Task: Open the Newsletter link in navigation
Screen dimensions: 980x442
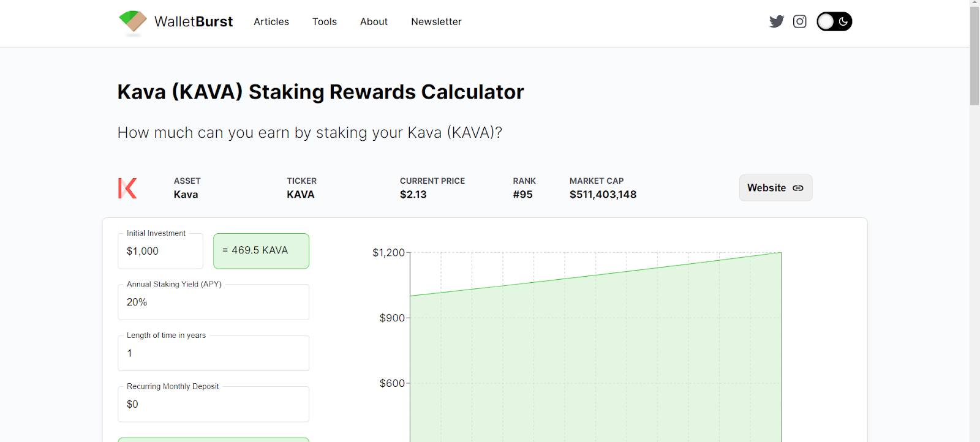Action: click(x=436, y=21)
